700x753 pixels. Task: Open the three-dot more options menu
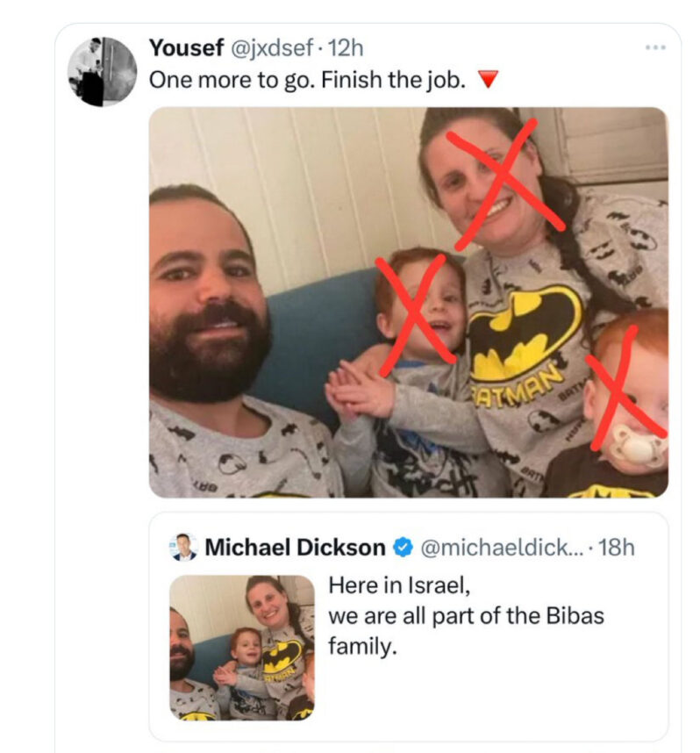[x=654, y=48]
